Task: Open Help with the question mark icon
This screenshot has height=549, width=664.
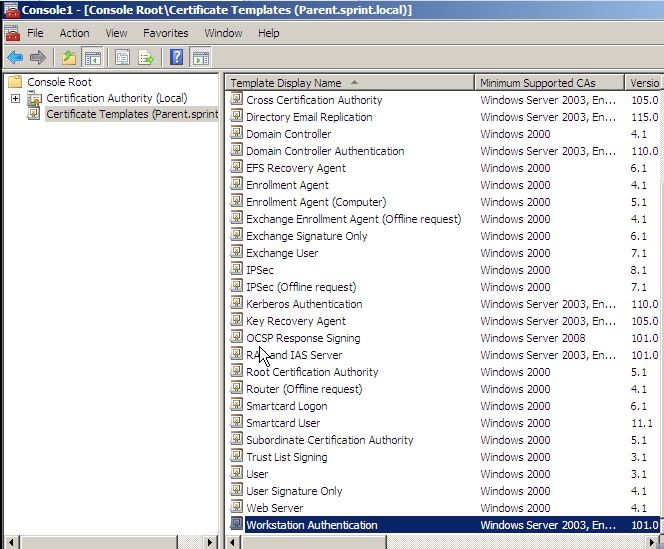Action: (176, 57)
